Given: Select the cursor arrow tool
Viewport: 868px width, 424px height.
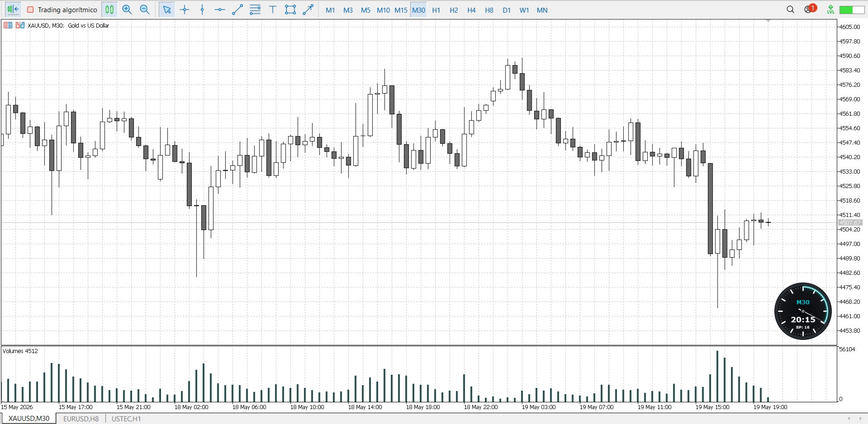Looking at the screenshot, I should [x=167, y=9].
